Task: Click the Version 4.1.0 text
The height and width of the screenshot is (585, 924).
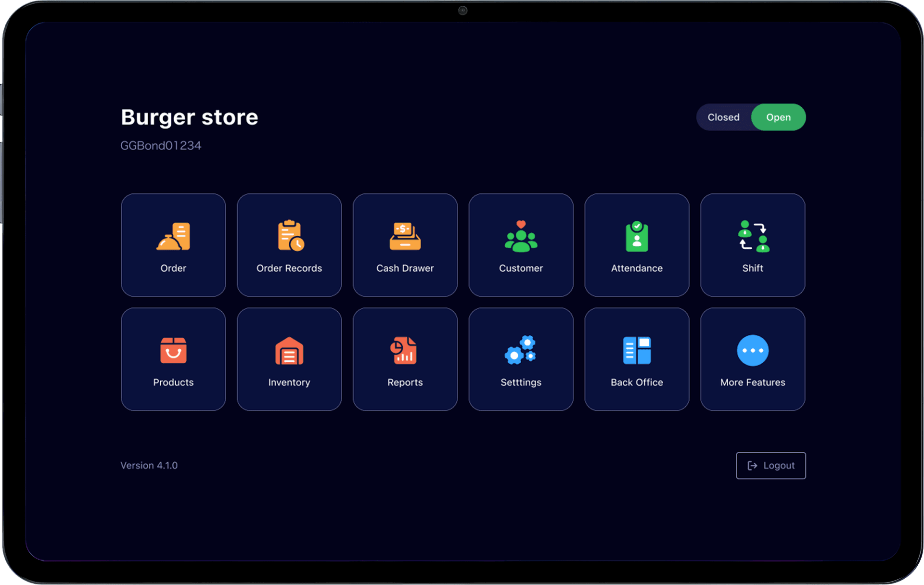Action: pyautogui.click(x=149, y=465)
